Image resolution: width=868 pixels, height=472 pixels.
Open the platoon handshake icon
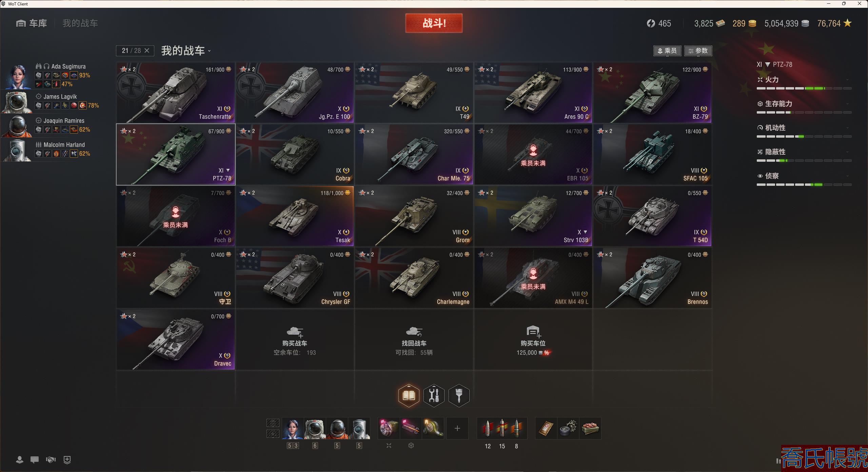click(x=51, y=460)
